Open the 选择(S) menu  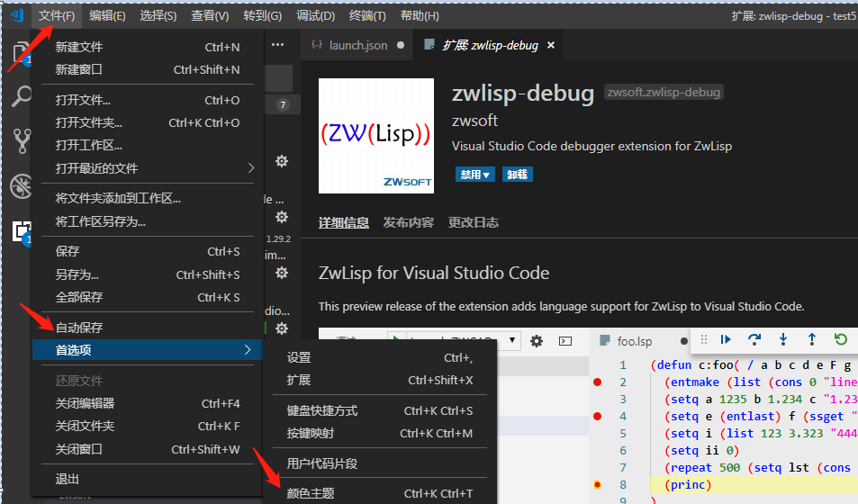click(158, 16)
